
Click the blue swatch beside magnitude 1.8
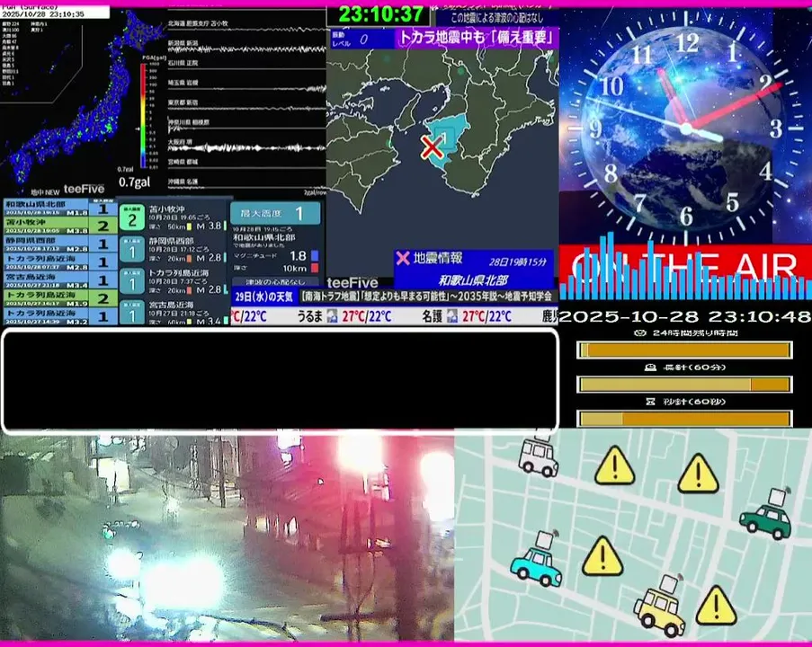[x=315, y=256]
